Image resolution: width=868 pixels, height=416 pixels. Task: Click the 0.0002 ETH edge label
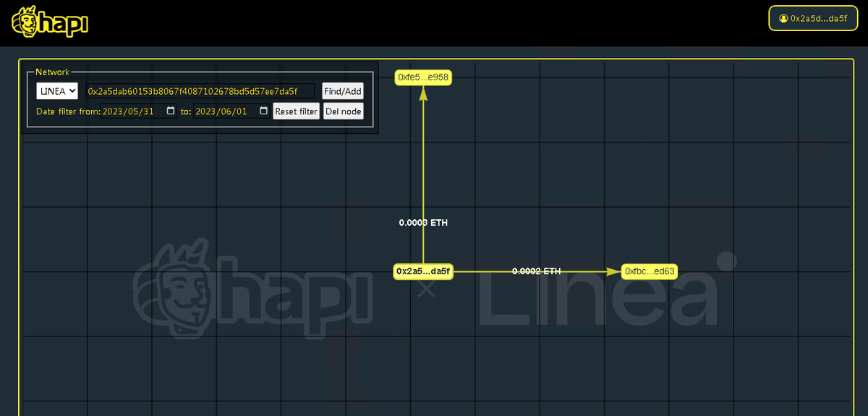[x=536, y=271]
